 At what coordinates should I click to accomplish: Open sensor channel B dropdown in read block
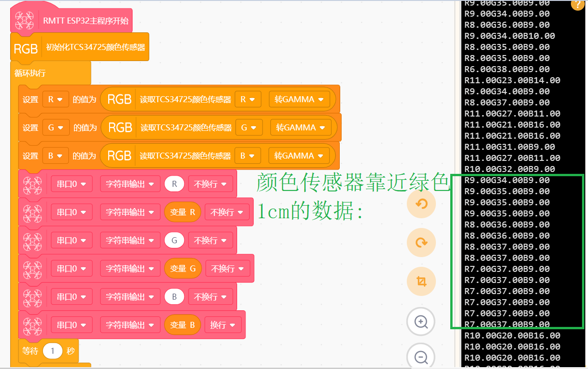247,156
